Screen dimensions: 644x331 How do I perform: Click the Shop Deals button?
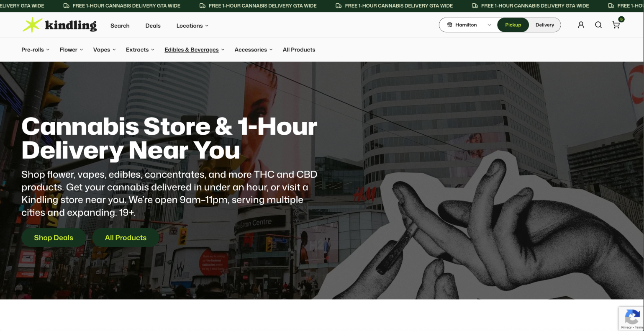click(53, 237)
